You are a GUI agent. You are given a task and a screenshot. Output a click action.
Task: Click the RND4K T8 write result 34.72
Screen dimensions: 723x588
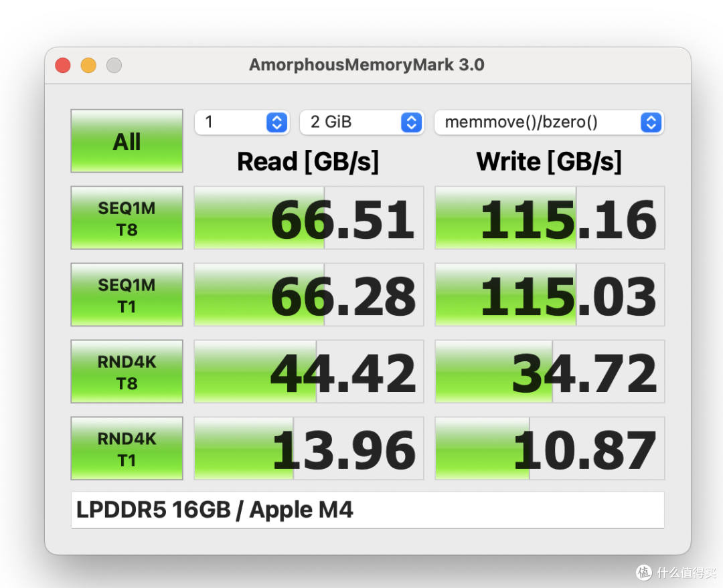pos(550,372)
